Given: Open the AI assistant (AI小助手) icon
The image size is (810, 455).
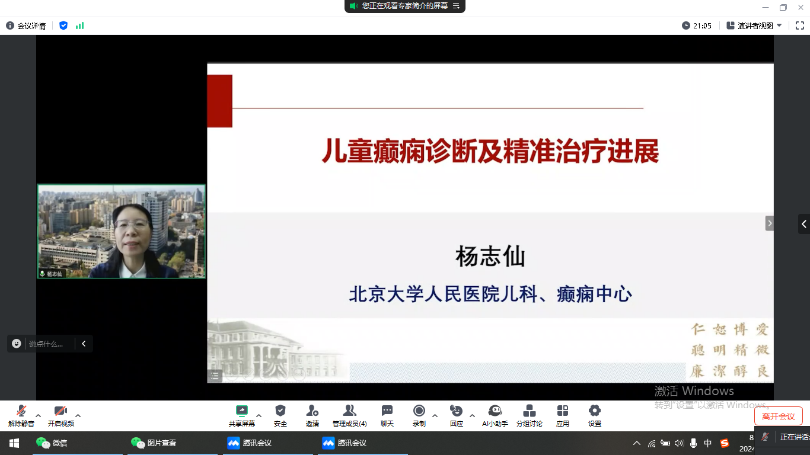Looking at the screenshot, I should 495,411.
